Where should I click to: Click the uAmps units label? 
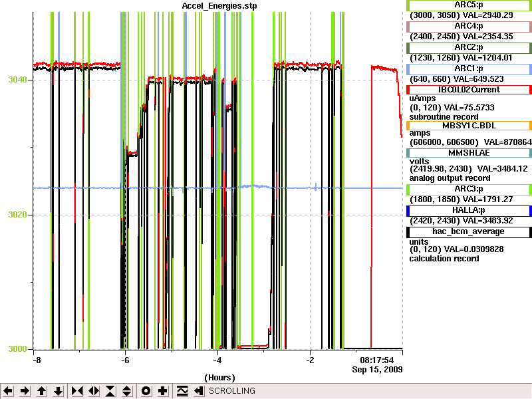pyautogui.click(x=422, y=98)
